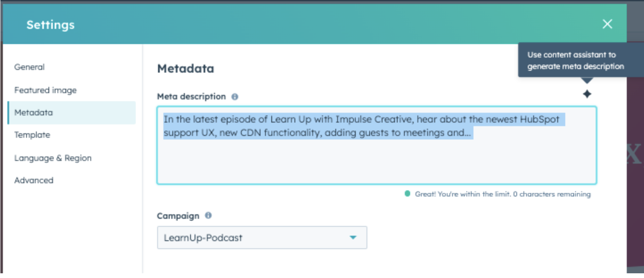The image size is (644, 278).
Task: Open the LearnUp-Podcast campaign dropdown
Action: click(261, 238)
